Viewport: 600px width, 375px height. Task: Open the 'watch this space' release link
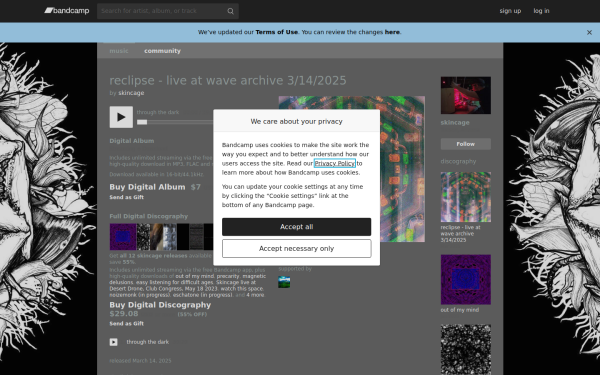click(x=242, y=289)
